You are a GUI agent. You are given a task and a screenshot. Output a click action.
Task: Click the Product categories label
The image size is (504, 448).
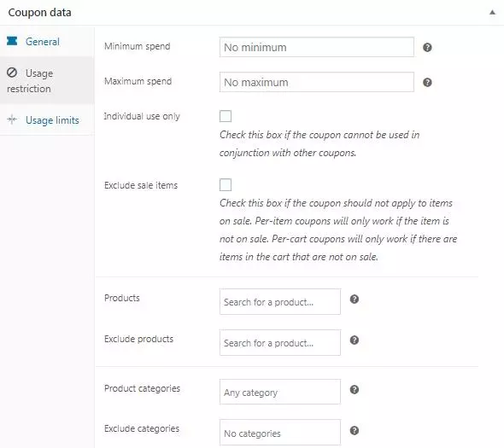coord(142,388)
